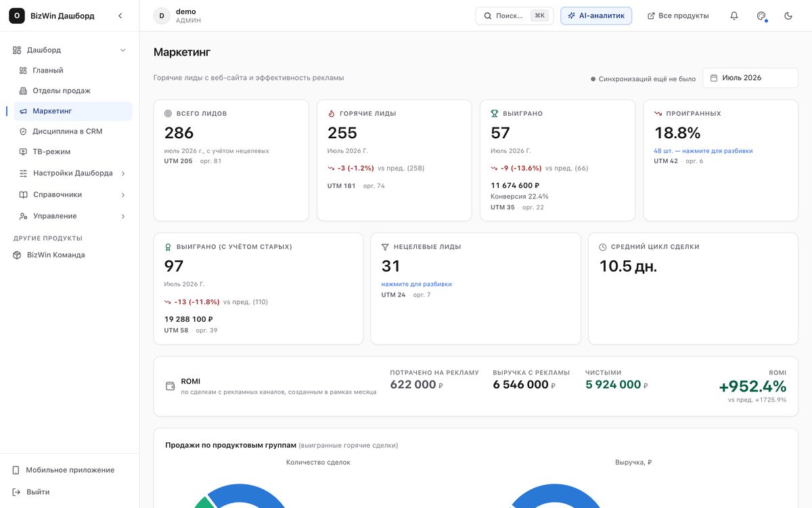Viewport: 812px width, 508px height.
Task: Click the 5 924 000 ₽ net value
Action: [x=616, y=385]
